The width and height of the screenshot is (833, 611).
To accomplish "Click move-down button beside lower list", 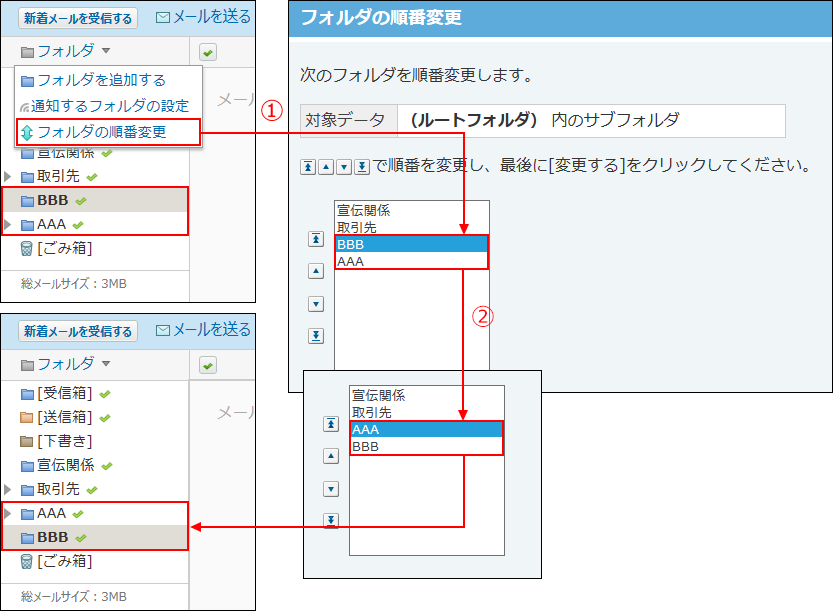I will pos(331,489).
